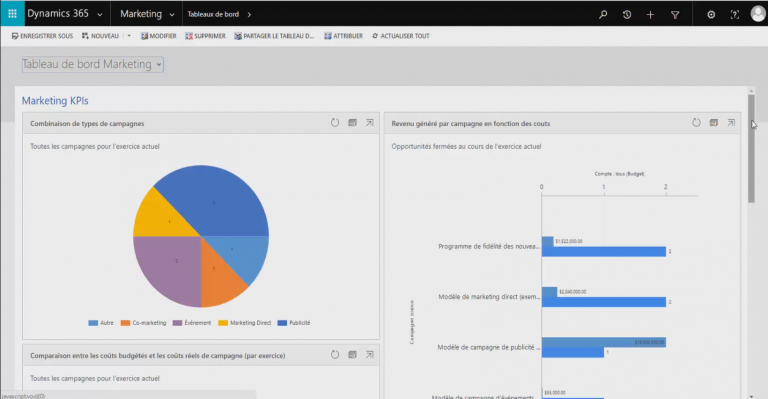Image resolution: width=768 pixels, height=399 pixels.
Task: Open the advanced find filter icon
Action: pyautogui.click(x=674, y=15)
